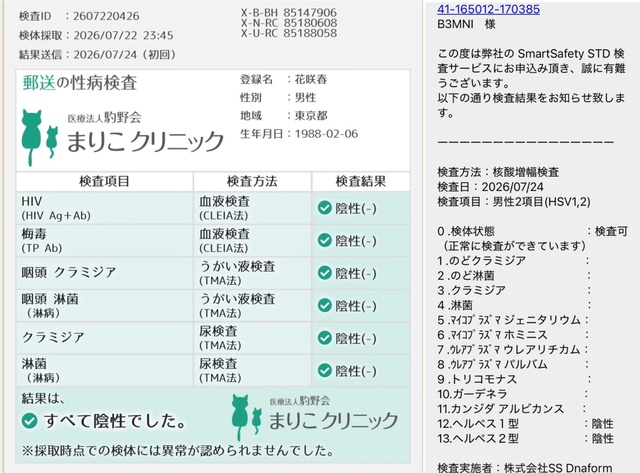640x473 pixels.
Task: Click the 10.ガーデネラ list entry
Action: [513, 394]
